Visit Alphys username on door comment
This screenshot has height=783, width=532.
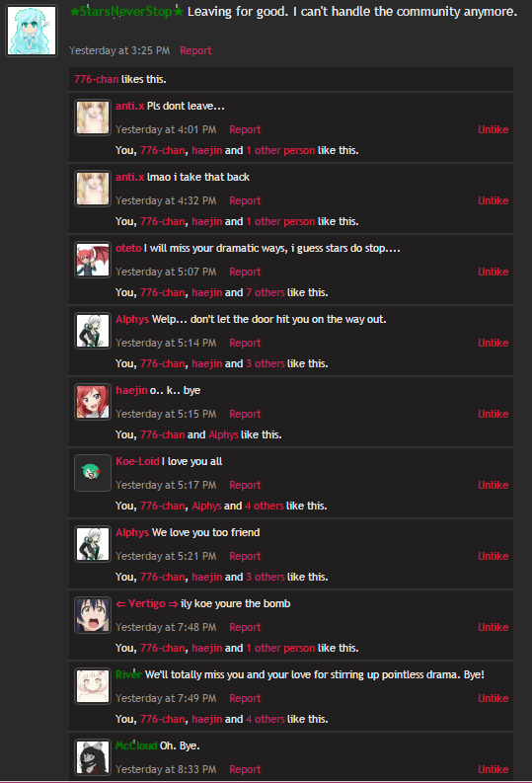click(x=132, y=319)
